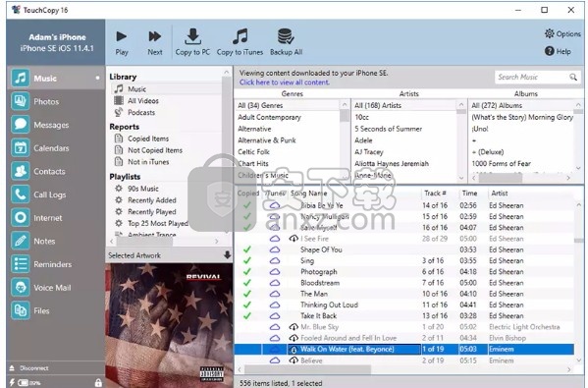Select All (272) Albums

(497, 105)
